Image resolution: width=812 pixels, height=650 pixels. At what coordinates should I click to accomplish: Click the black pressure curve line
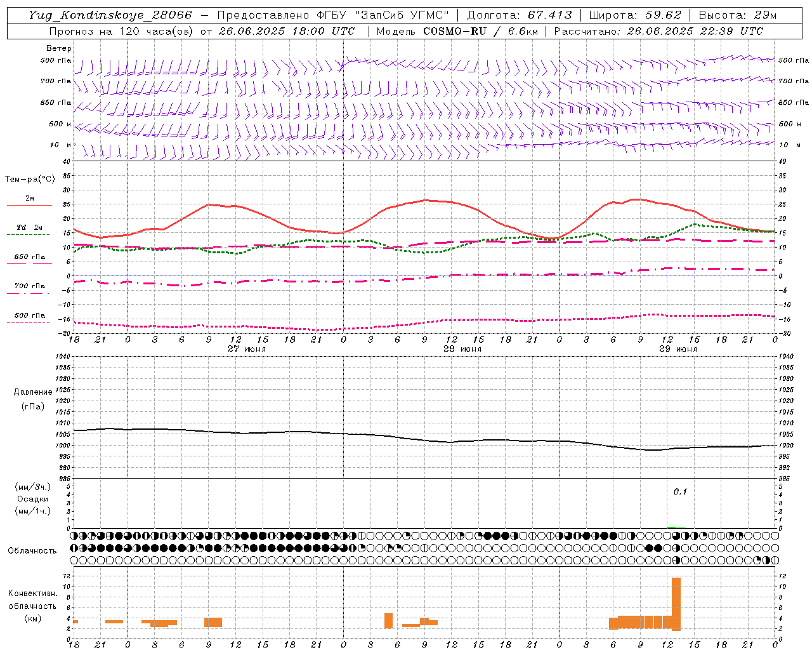tap(424, 439)
